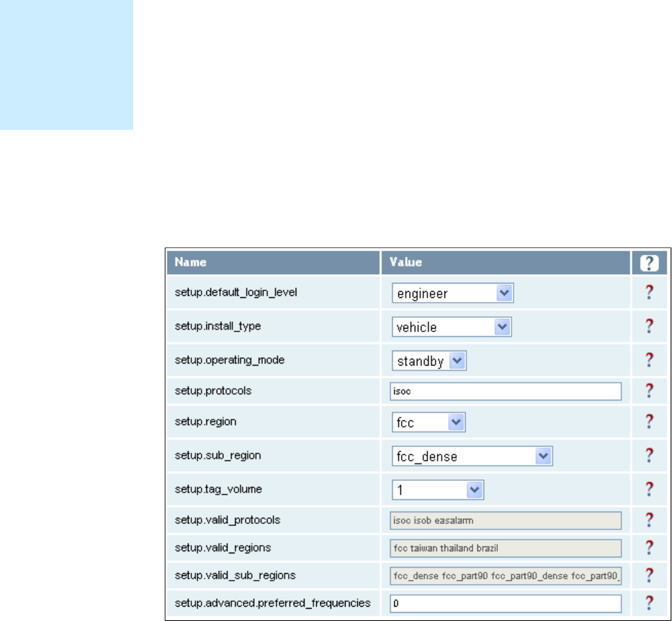Click the setup.sub_region label
Image resolution: width=672 pixels, height=621 pixels.
[x=218, y=456]
